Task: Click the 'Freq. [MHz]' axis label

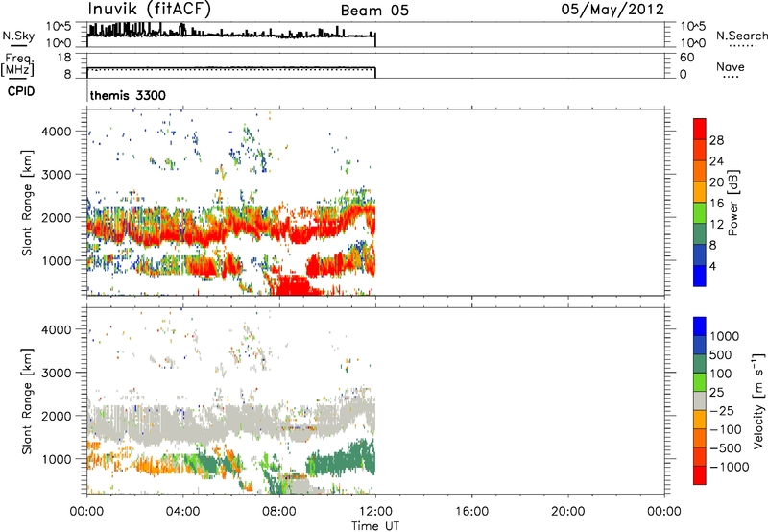Action: tap(17, 65)
